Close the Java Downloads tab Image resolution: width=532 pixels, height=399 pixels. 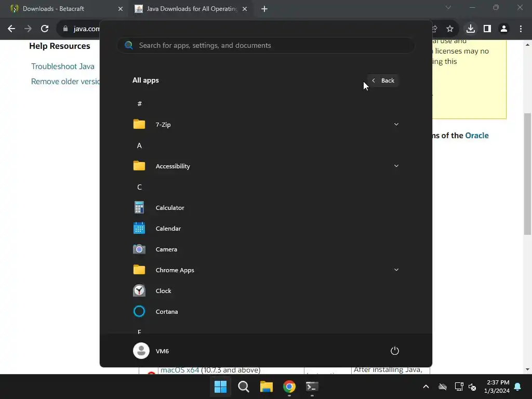click(245, 9)
